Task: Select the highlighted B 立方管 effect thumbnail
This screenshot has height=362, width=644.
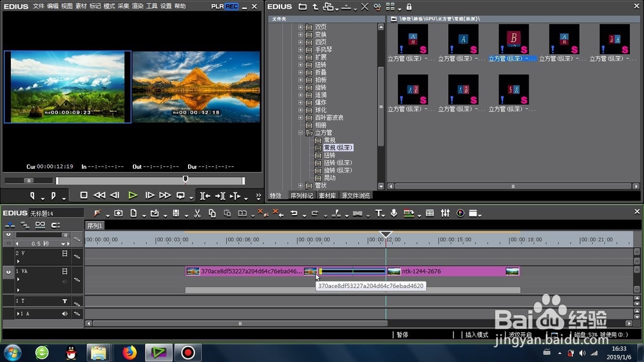Action: (x=513, y=39)
